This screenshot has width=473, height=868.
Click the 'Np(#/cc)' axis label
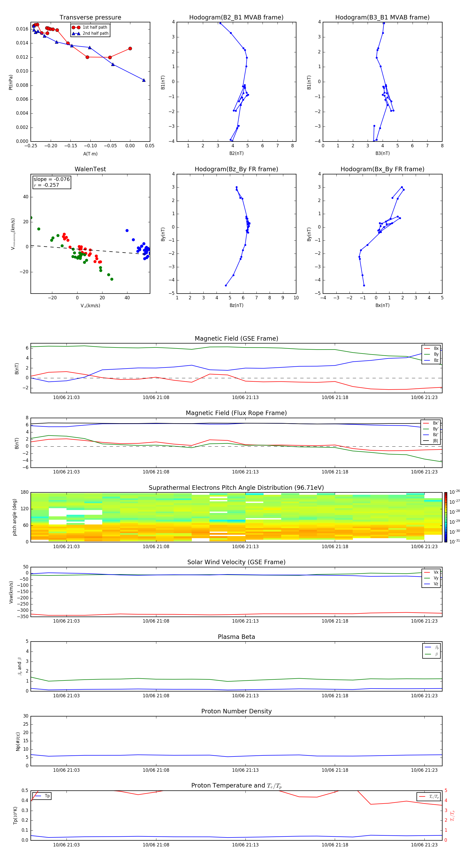point(18,741)
